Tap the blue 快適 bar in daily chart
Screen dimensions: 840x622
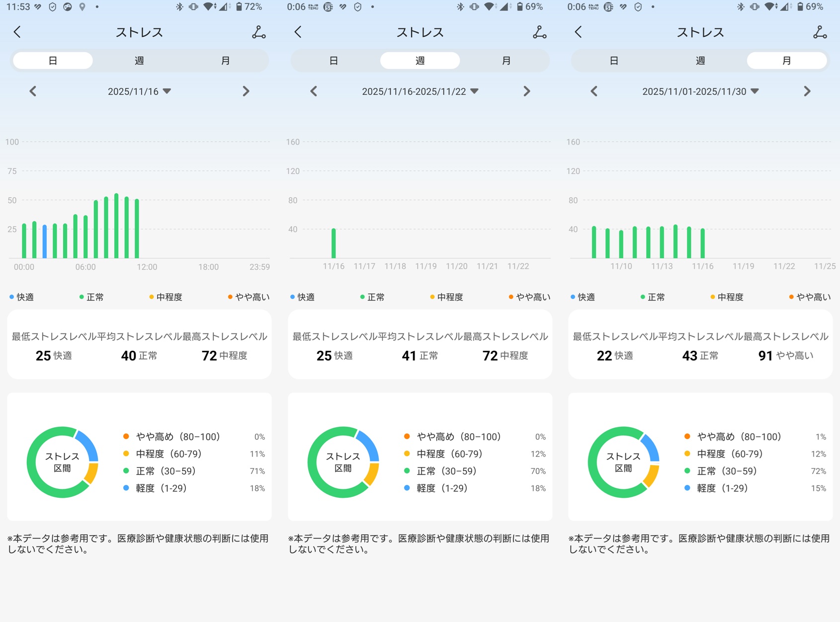(45, 242)
